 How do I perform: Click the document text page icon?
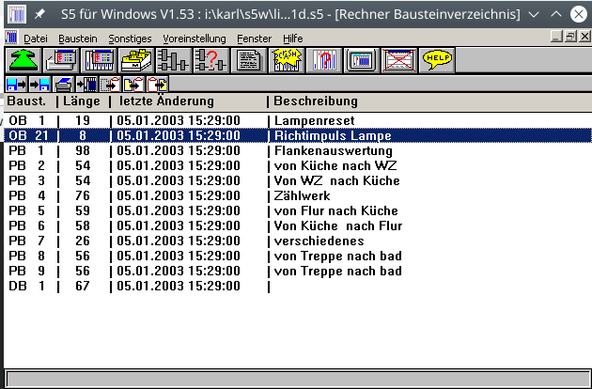click(249, 60)
